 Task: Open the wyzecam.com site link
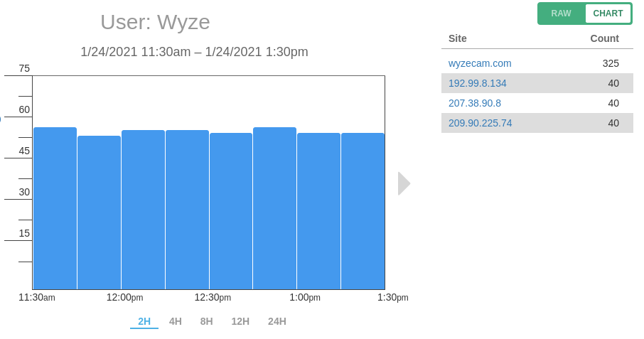click(x=480, y=63)
